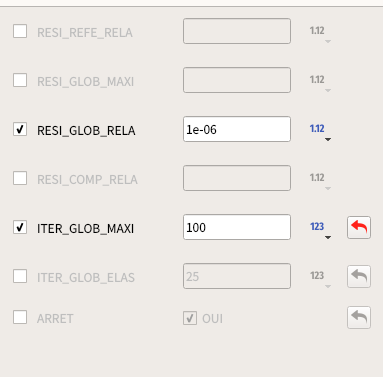Click the RESI_GLOB_RELA value field 1e-06
Viewport: 383px width, 377px height.
[x=237, y=129]
